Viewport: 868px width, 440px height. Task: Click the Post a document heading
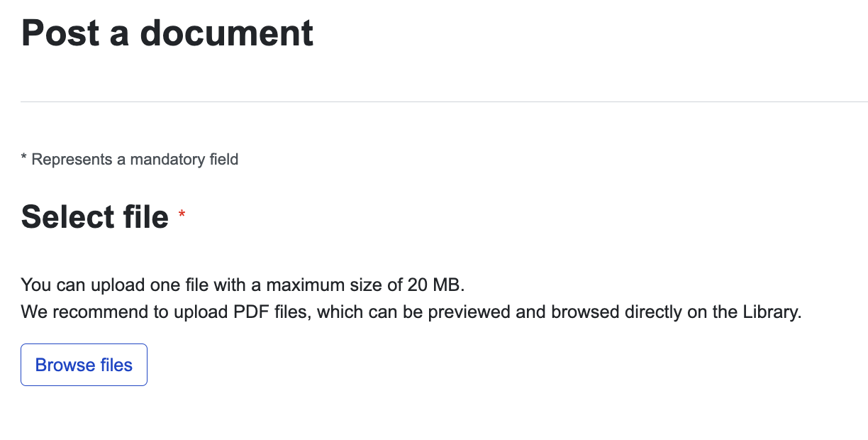coord(167,33)
